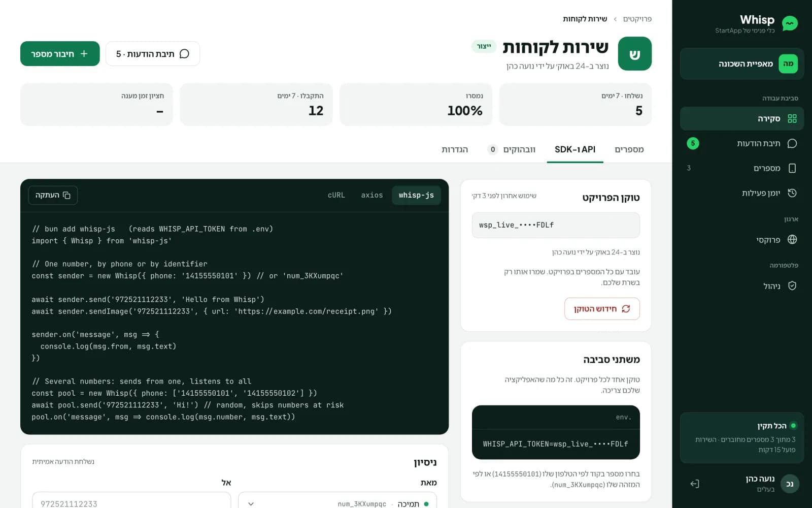
Task: Click the Whisp logo icon
Action: coord(790,23)
